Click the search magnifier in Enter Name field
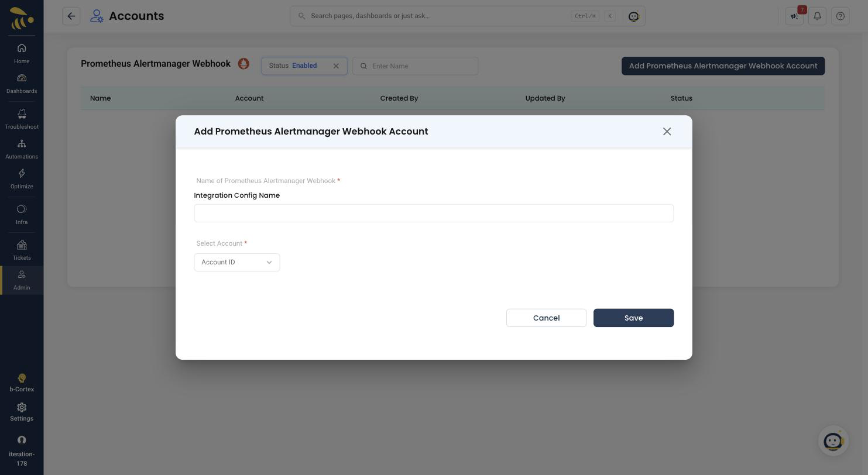The width and height of the screenshot is (868, 475). [363, 66]
